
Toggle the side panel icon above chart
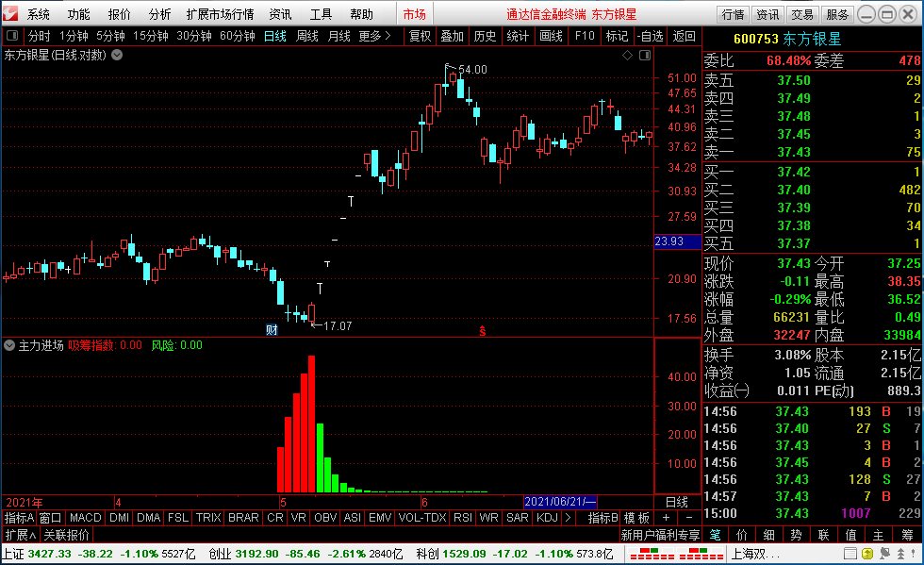click(644, 55)
